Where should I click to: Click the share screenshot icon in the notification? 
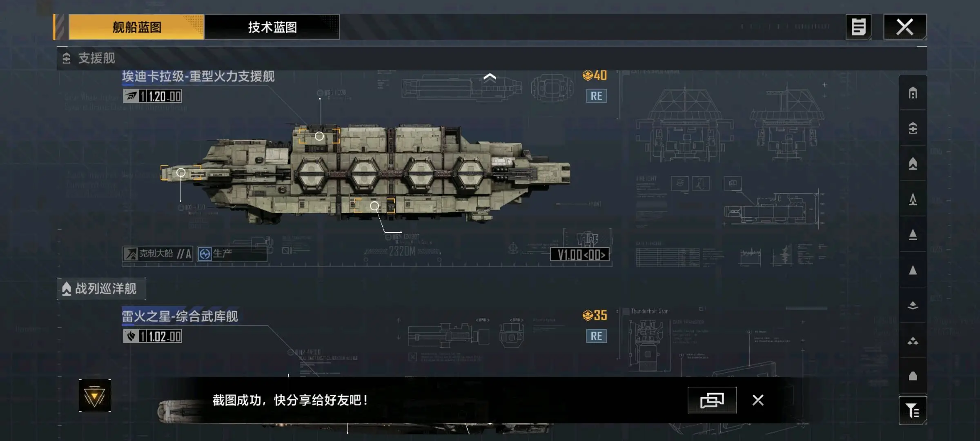tap(712, 400)
